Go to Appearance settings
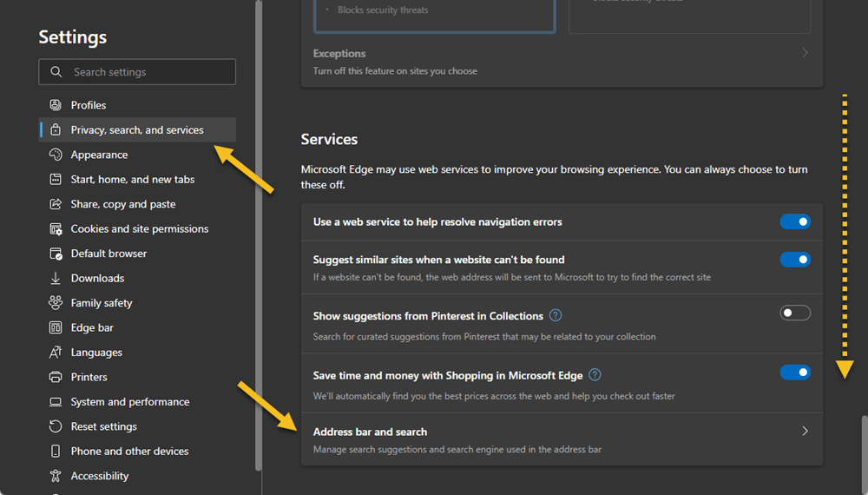Screen dimensions: 868x495 137,155
